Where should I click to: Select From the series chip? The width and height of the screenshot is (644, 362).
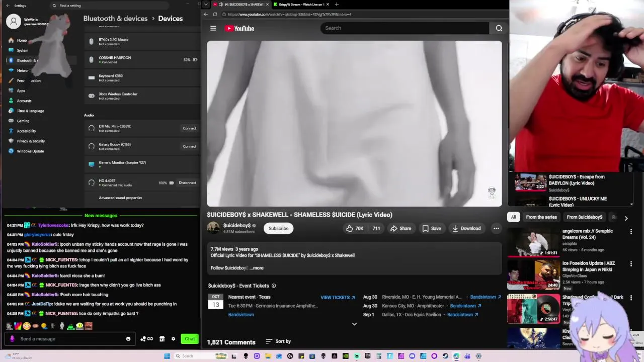541,217
